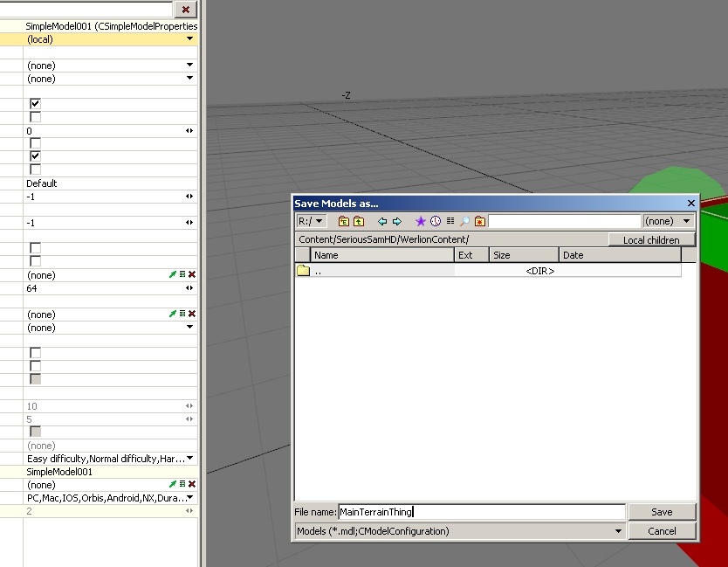Close the Save Models as dialog
Screen dimensions: 728x567
pos(690,203)
